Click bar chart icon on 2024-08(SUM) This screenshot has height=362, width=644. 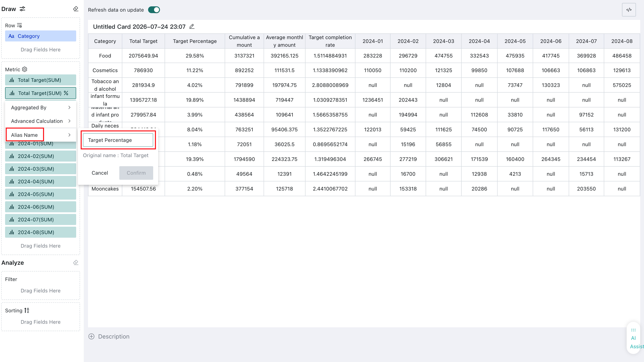(x=11, y=232)
